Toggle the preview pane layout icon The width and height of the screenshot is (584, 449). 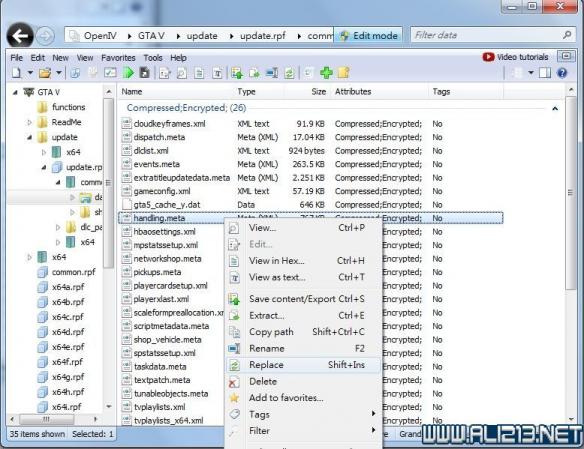coord(545,73)
